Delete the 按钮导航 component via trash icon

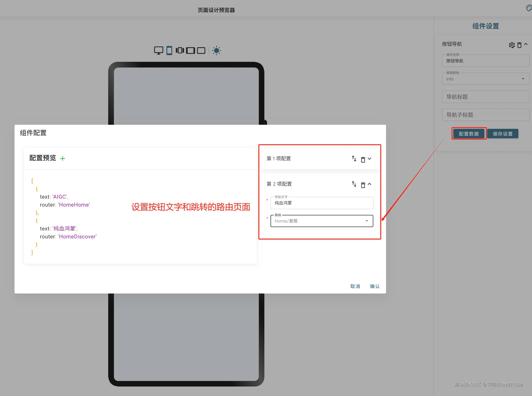519,45
